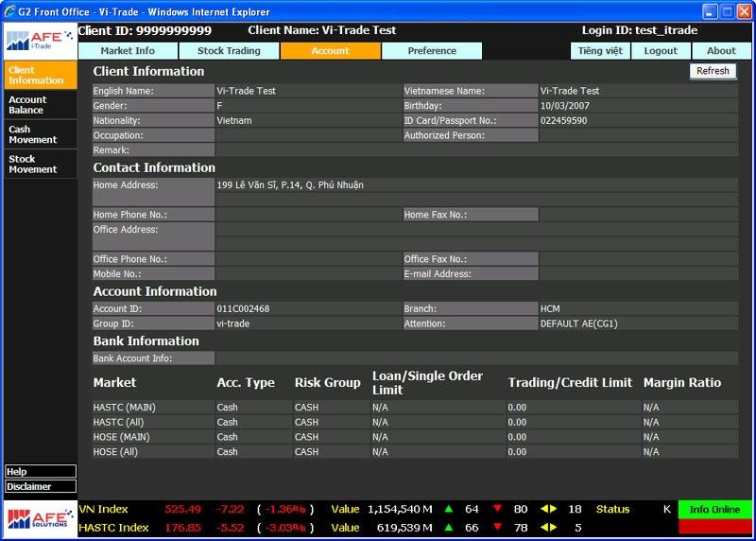
Task: Open the Market Info tab
Action: click(128, 51)
